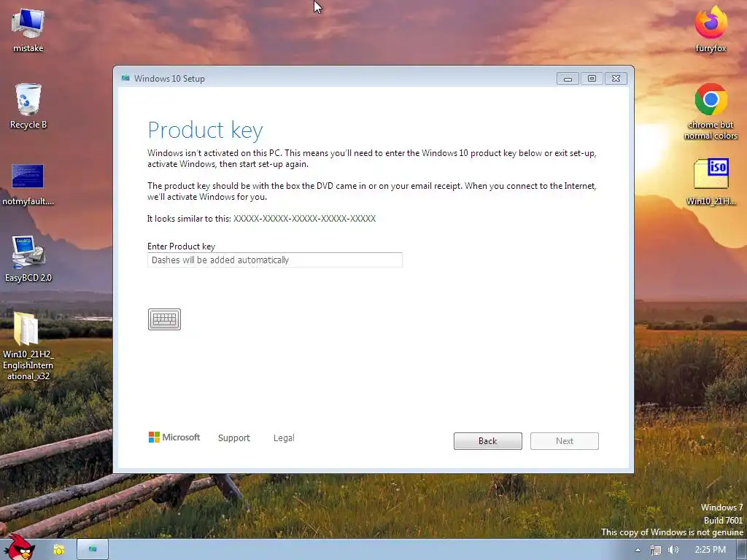Open the Win10_21H2_EnglishInternational_x32 folder

28,346
